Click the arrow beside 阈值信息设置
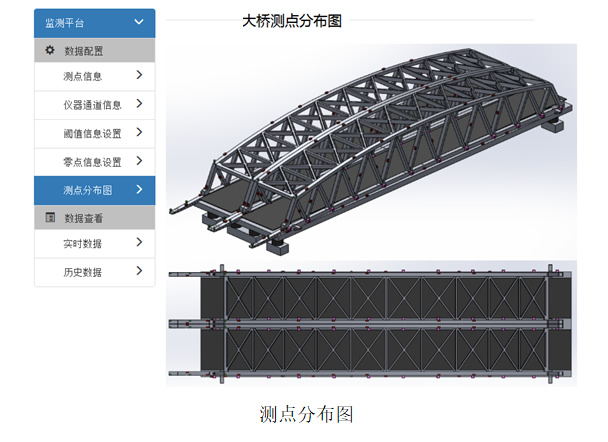608x442 pixels. [140, 132]
